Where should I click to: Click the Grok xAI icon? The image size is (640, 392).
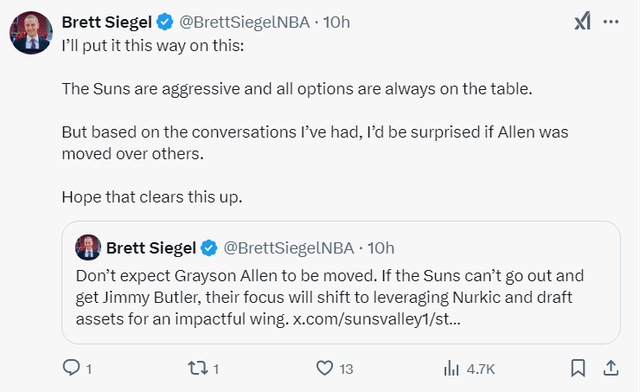(x=582, y=21)
